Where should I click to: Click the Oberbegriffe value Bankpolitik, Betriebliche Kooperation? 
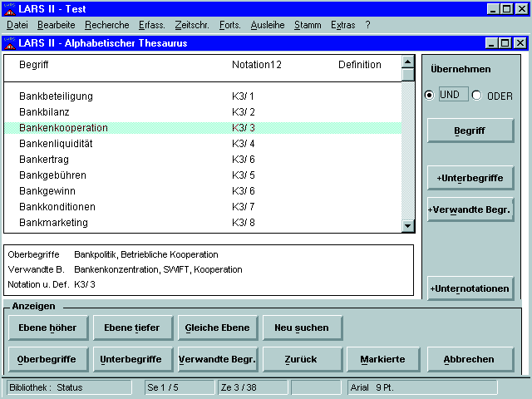click(x=146, y=254)
